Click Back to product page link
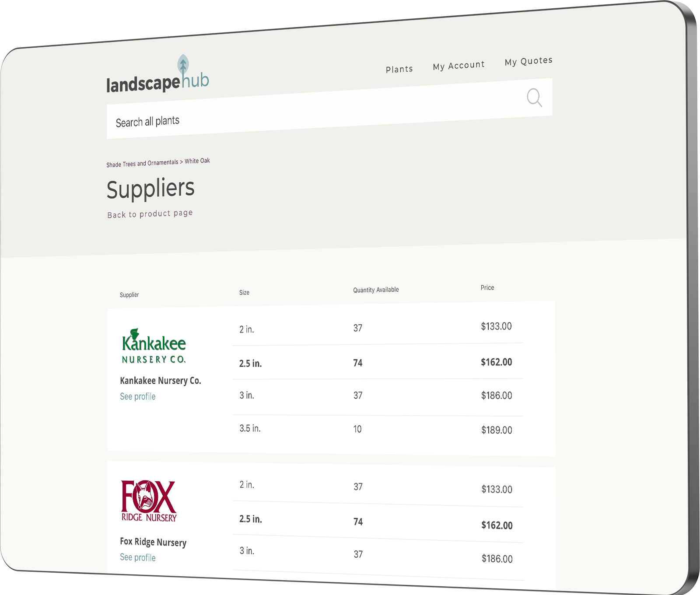The height and width of the screenshot is (595, 700). [x=150, y=214]
